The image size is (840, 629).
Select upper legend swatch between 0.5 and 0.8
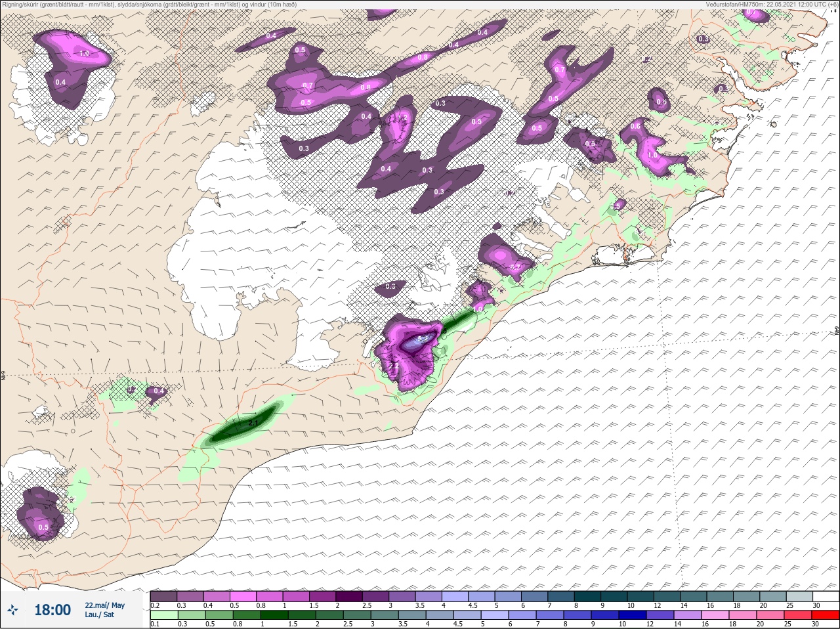tap(244, 596)
